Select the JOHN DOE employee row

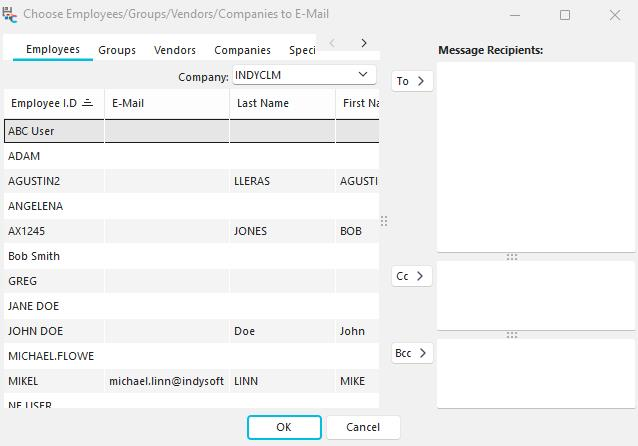[x=191, y=331]
